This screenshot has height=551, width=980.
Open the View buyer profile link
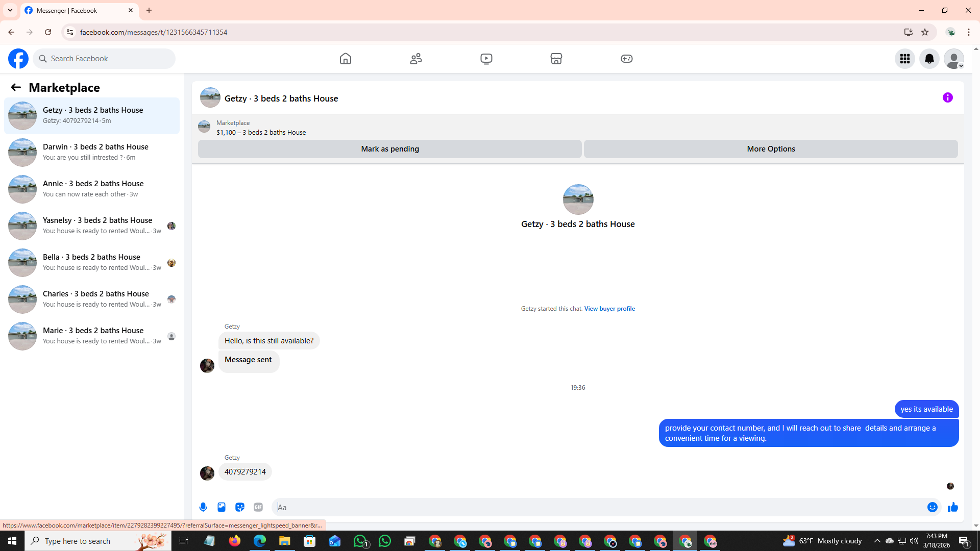point(609,309)
